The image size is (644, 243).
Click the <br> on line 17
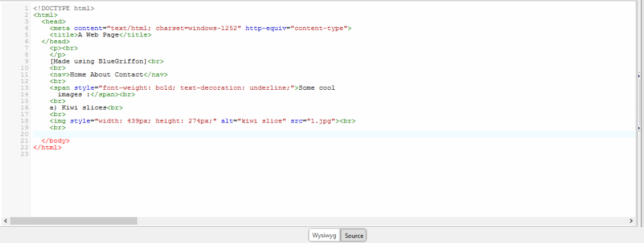tap(57, 114)
